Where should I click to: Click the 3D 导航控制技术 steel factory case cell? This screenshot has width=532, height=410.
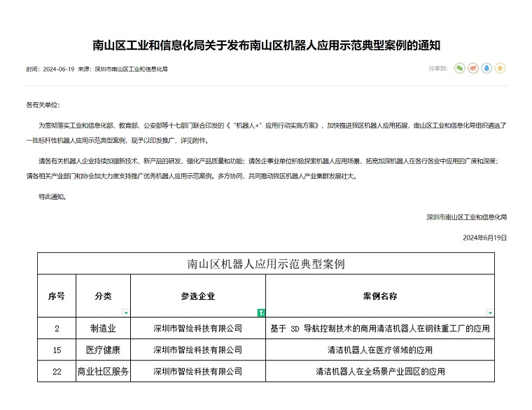tap(380, 328)
